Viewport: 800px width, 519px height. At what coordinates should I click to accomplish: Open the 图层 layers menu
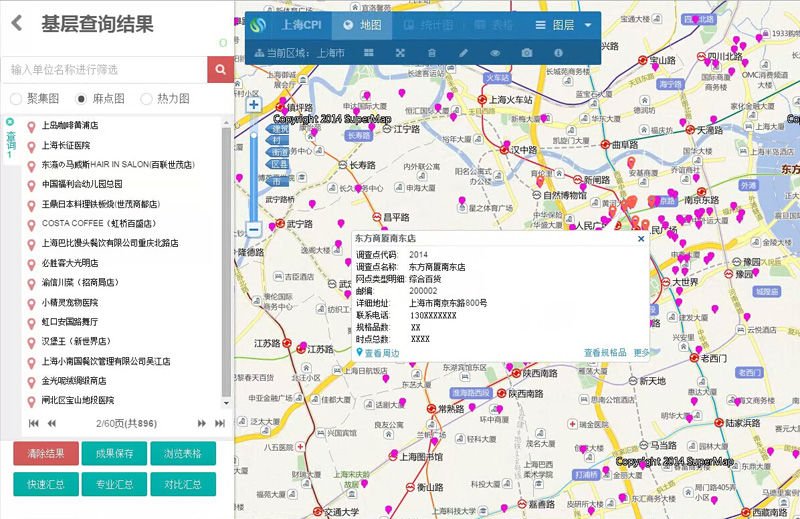555,25
